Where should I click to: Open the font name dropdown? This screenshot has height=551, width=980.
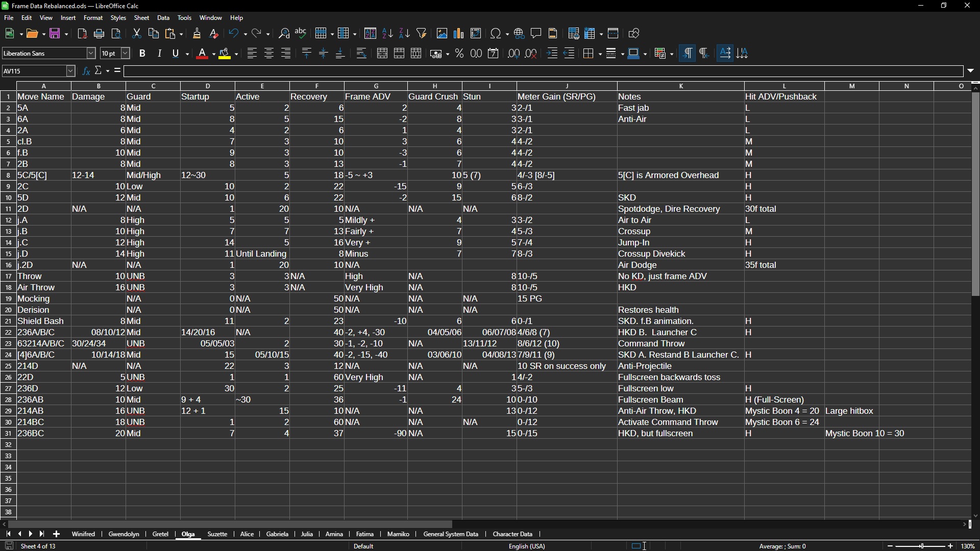91,53
